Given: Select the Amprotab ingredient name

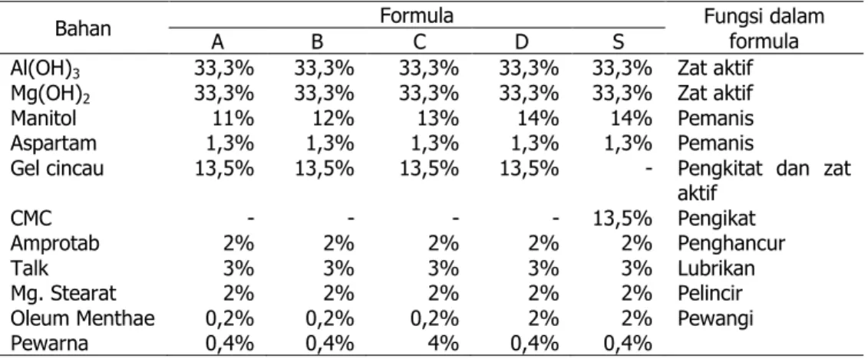Looking at the screenshot, I should coord(54,243).
